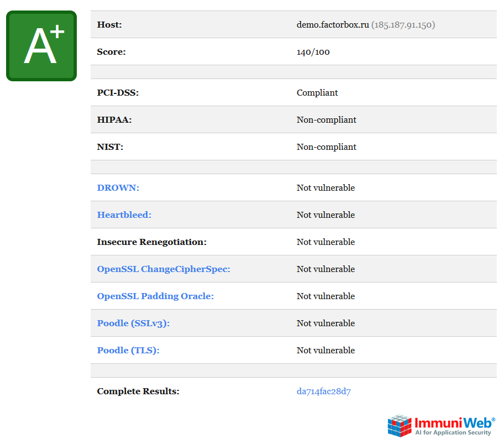Viewport: 504px width, 444px height.
Task: Click the Host row label
Action: [109, 25]
